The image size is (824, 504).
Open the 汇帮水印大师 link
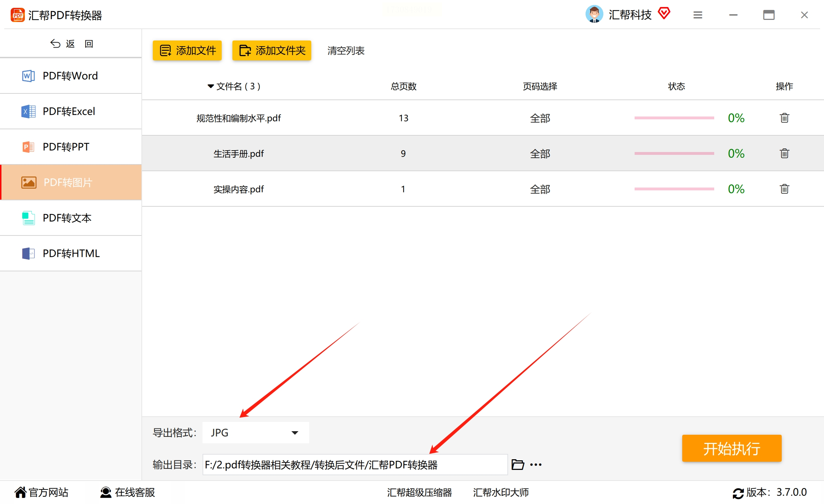pos(501,492)
